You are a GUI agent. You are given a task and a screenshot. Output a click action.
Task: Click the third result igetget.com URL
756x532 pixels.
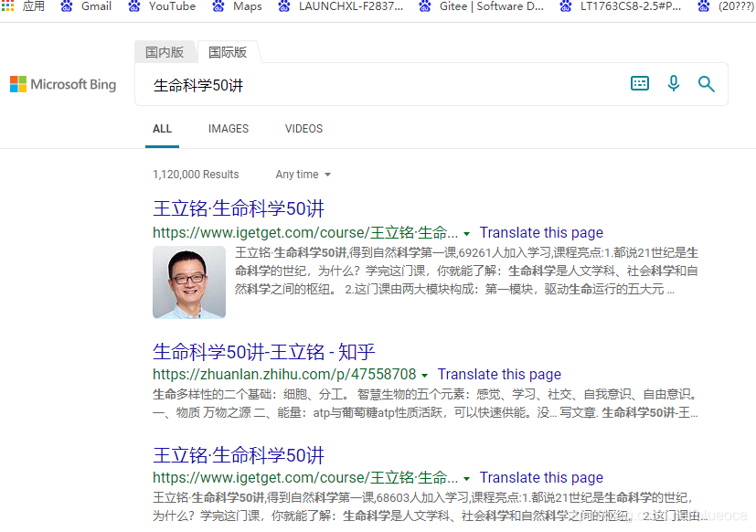[305, 477]
